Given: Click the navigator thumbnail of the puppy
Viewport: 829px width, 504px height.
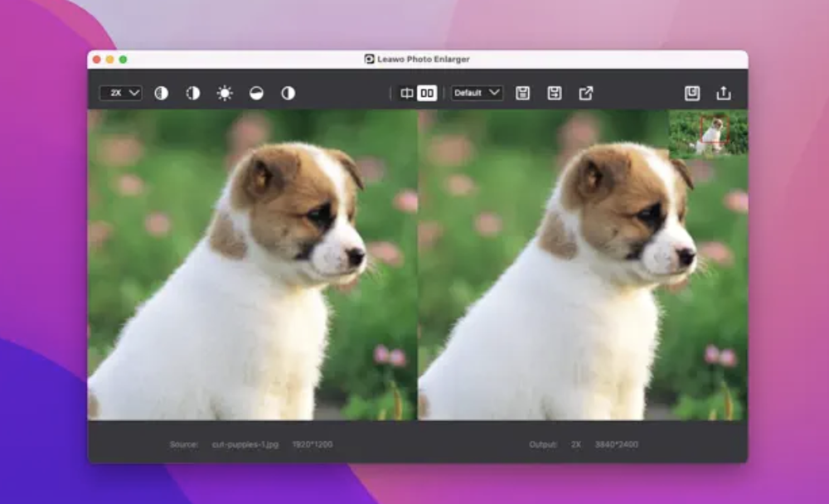Looking at the screenshot, I should tap(709, 133).
